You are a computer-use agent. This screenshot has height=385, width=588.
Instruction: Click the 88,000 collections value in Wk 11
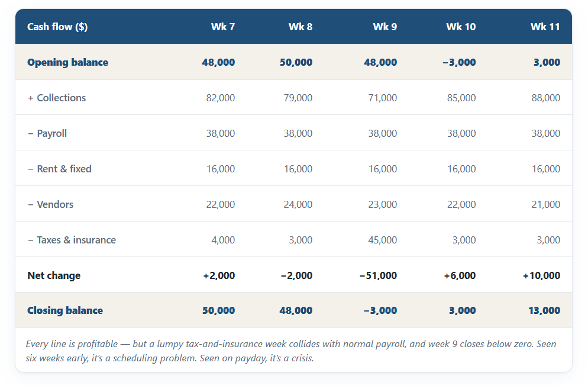click(545, 98)
